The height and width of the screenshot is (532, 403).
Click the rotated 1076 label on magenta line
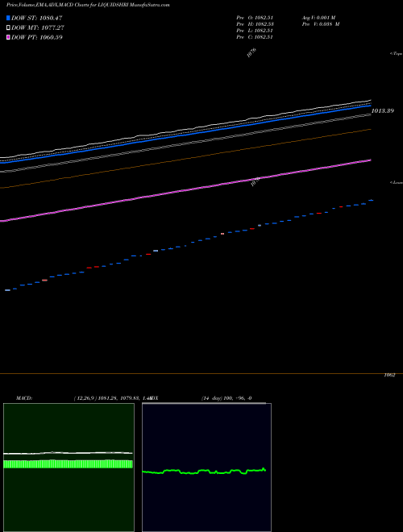point(255,182)
